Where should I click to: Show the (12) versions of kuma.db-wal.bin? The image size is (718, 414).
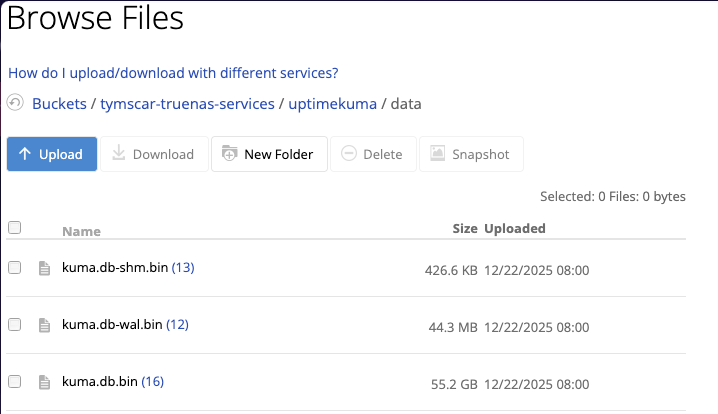177,325
